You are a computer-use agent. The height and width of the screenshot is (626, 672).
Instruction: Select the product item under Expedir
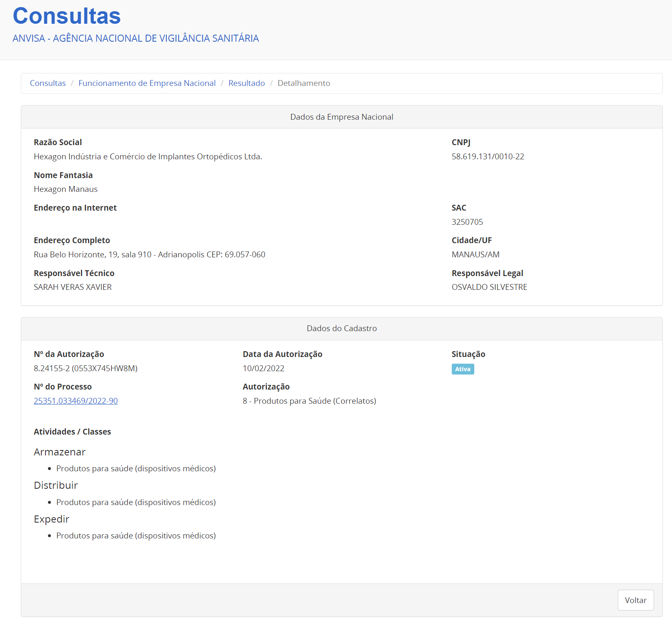136,535
